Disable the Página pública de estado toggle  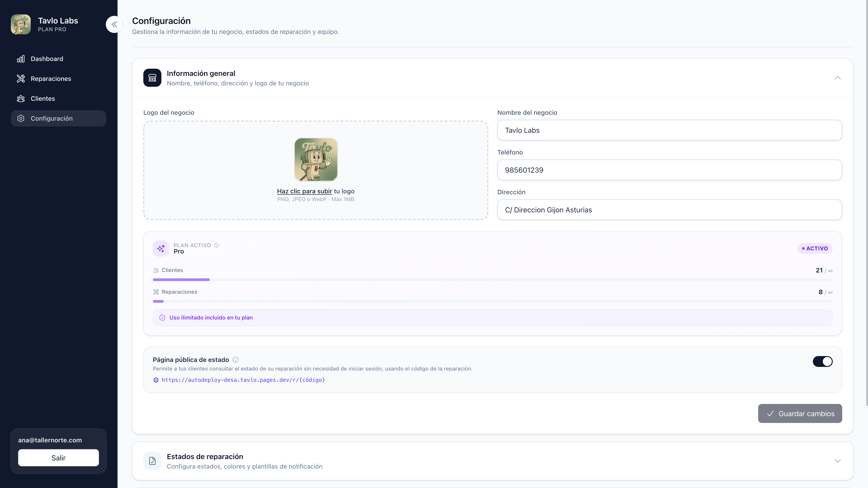[x=823, y=361]
